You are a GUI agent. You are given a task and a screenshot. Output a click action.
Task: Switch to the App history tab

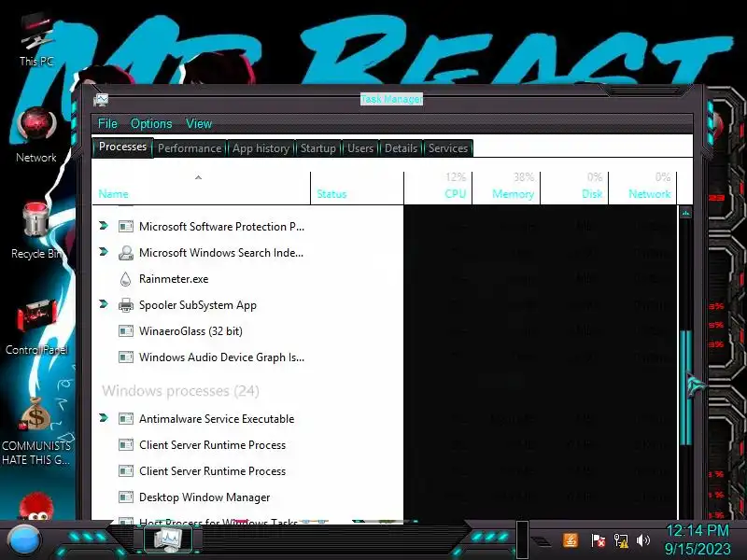point(261,148)
